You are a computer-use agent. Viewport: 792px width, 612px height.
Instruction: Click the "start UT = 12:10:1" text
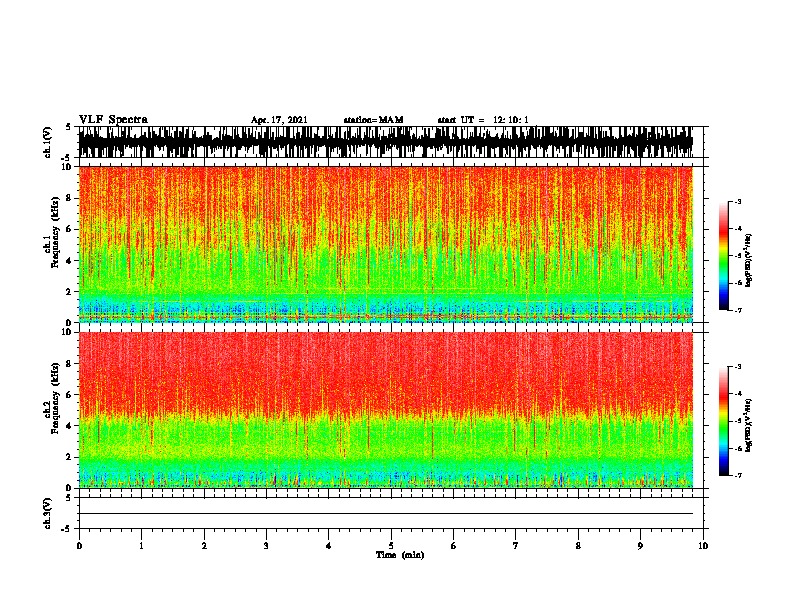(483, 120)
